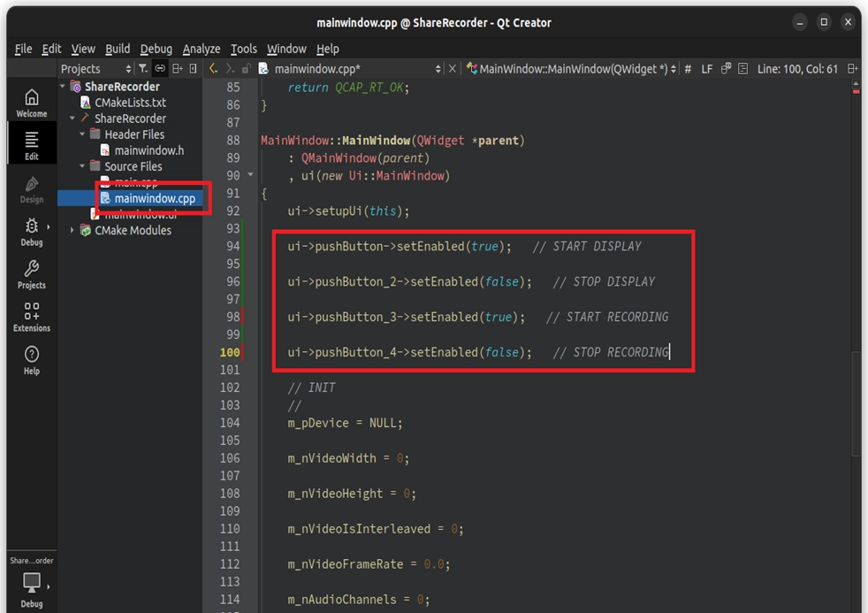Image resolution: width=868 pixels, height=613 pixels.
Task: Fold the code at line 90
Action: pos(250,175)
